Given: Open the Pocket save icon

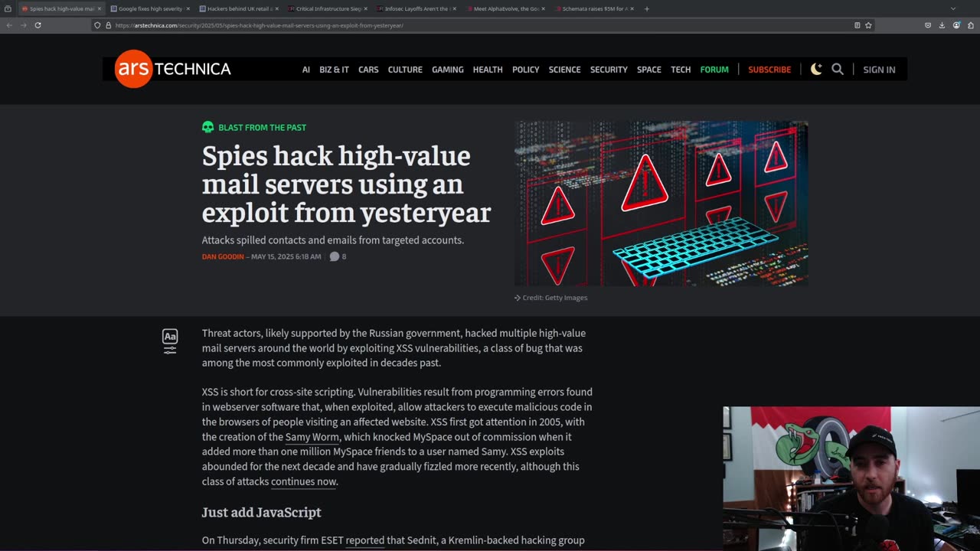Looking at the screenshot, I should (x=928, y=25).
